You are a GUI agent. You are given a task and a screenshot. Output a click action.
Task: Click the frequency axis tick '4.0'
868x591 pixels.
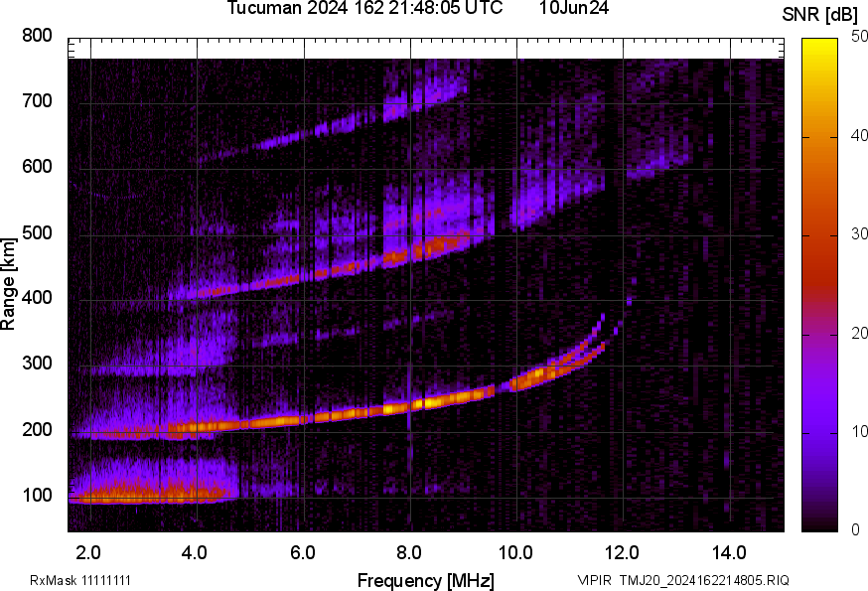(195, 553)
